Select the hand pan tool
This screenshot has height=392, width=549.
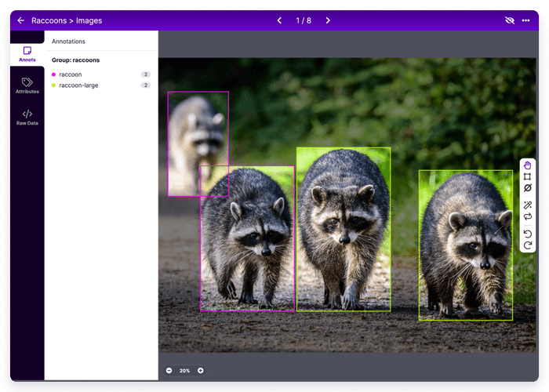pos(528,165)
